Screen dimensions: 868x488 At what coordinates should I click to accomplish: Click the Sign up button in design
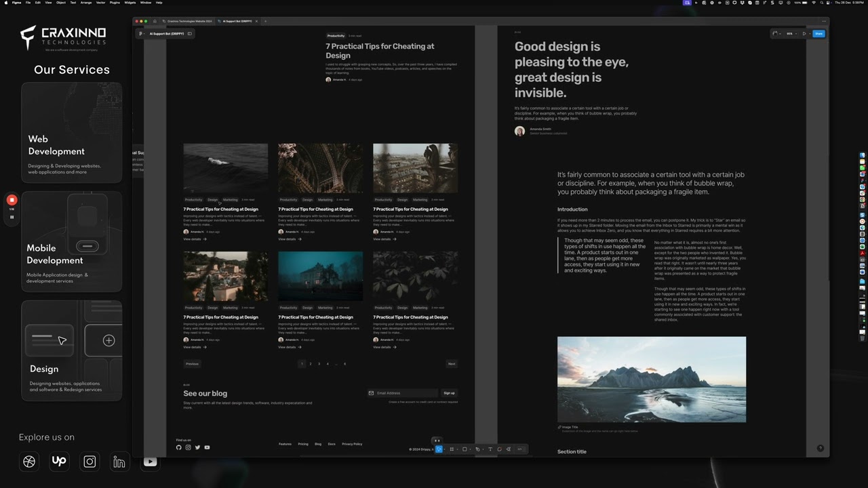(x=449, y=393)
